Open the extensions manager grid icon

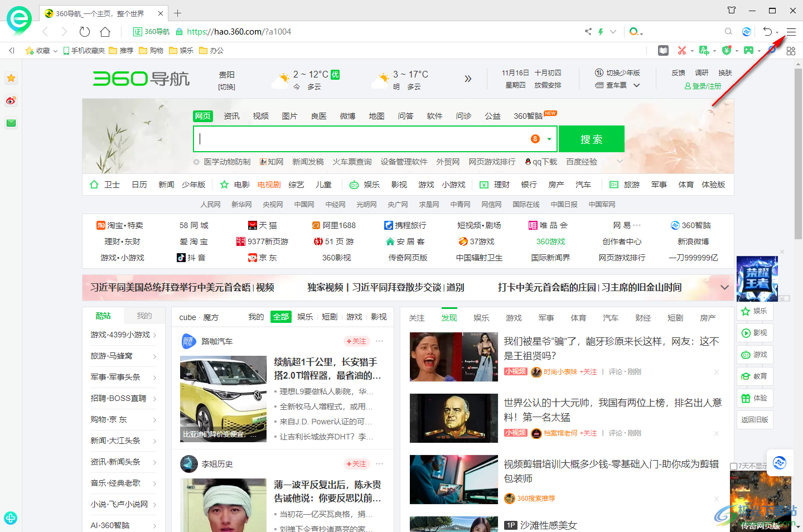click(x=791, y=51)
